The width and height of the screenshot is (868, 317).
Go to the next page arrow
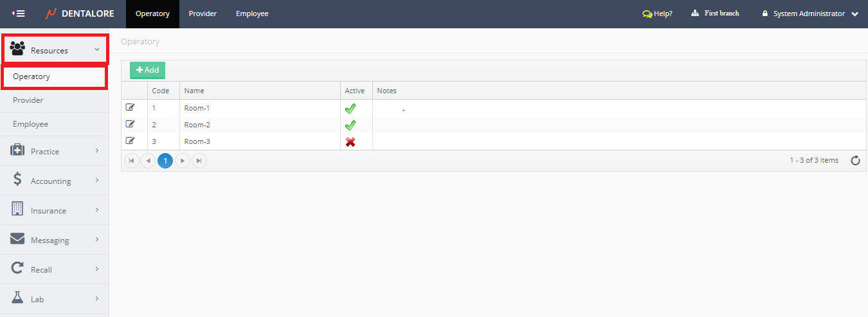[x=183, y=161]
